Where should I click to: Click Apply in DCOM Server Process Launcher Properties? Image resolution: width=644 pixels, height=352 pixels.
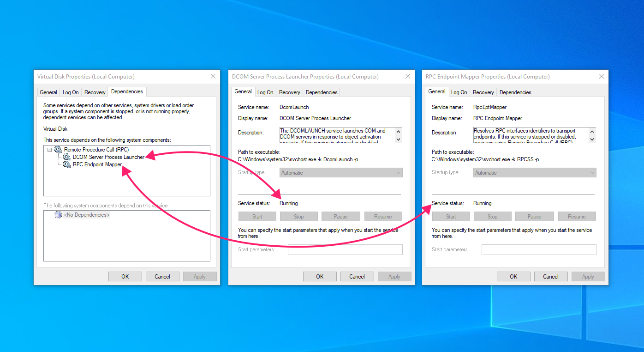click(x=394, y=277)
